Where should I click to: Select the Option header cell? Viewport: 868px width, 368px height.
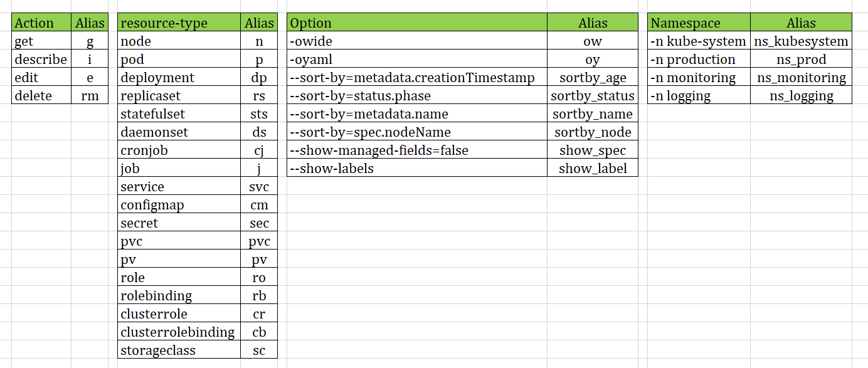[417, 23]
